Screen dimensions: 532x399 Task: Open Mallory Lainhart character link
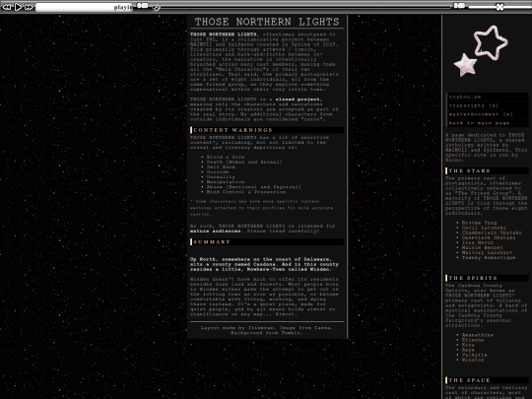point(488,252)
